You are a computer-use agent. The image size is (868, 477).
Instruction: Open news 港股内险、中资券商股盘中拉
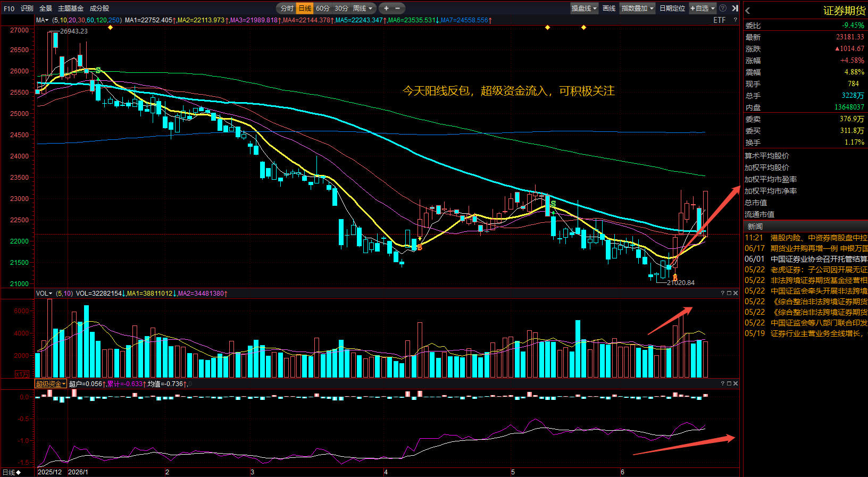click(x=806, y=238)
